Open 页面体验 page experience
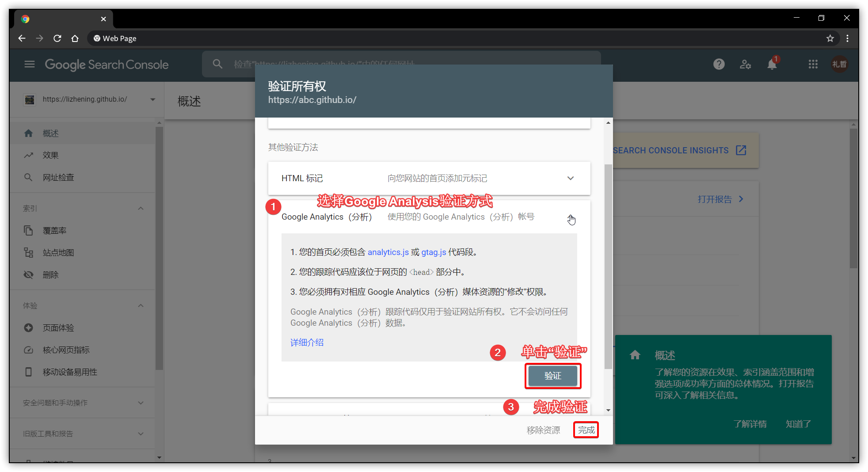Screen dimensions: 868x472 82,327
